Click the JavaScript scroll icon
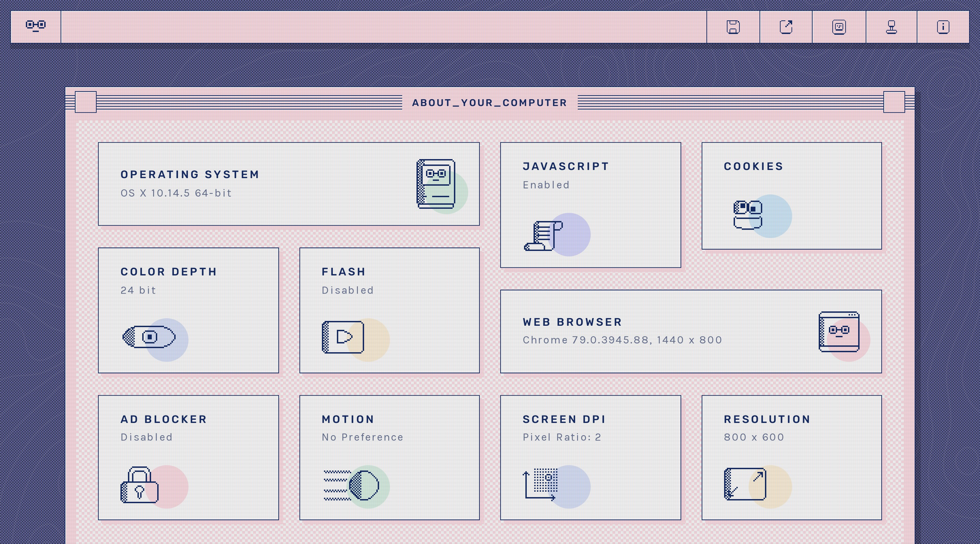The image size is (980, 544). pyautogui.click(x=543, y=236)
